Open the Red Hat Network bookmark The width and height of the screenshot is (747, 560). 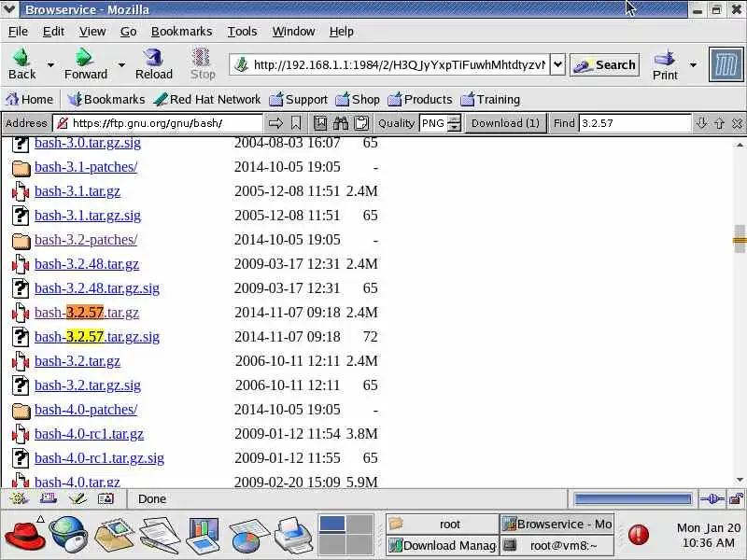[x=207, y=100]
